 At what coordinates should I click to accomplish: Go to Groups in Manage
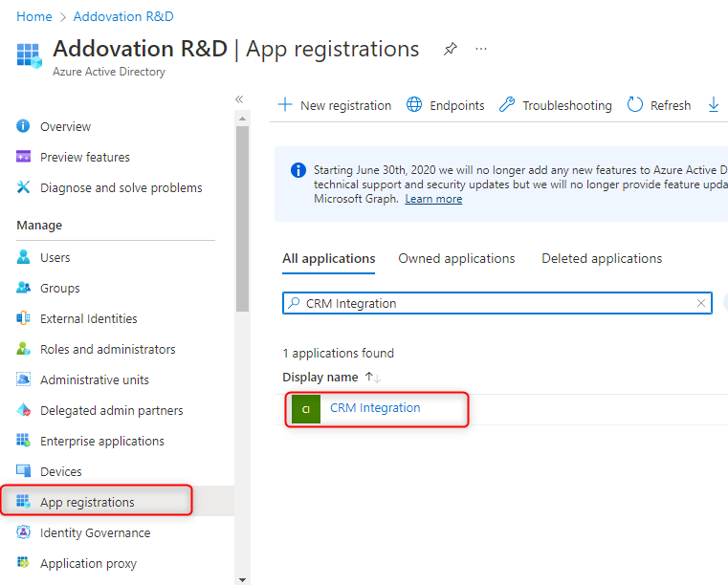[60, 288]
